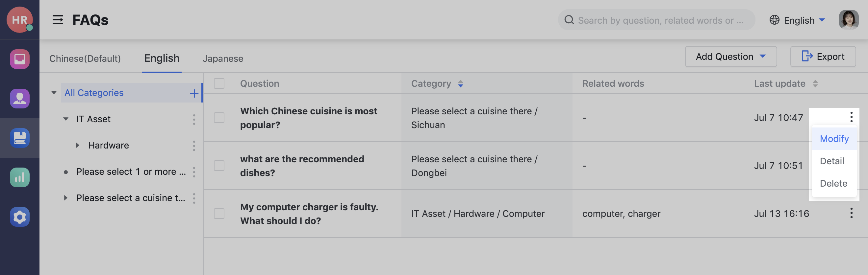Open the English language dropdown
The height and width of the screenshot is (275, 868).
798,20
